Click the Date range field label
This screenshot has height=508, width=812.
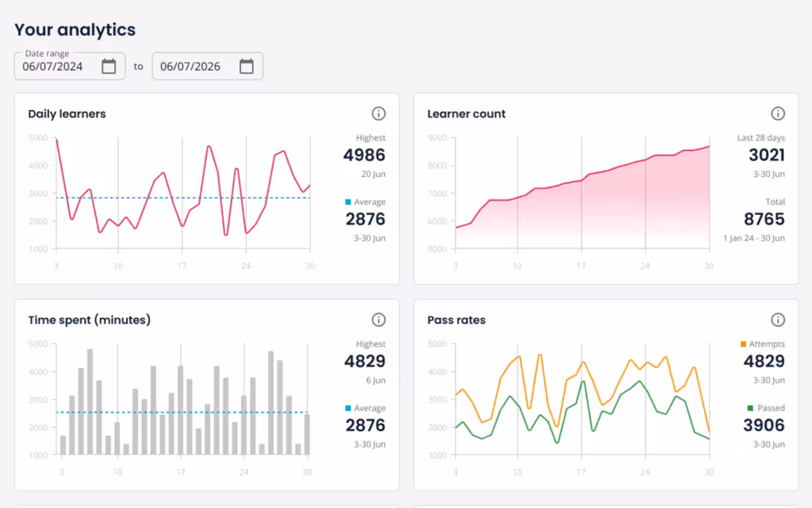tap(47, 53)
